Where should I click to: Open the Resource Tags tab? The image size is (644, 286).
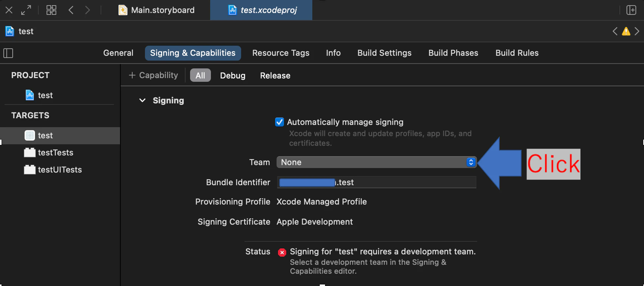(x=281, y=53)
